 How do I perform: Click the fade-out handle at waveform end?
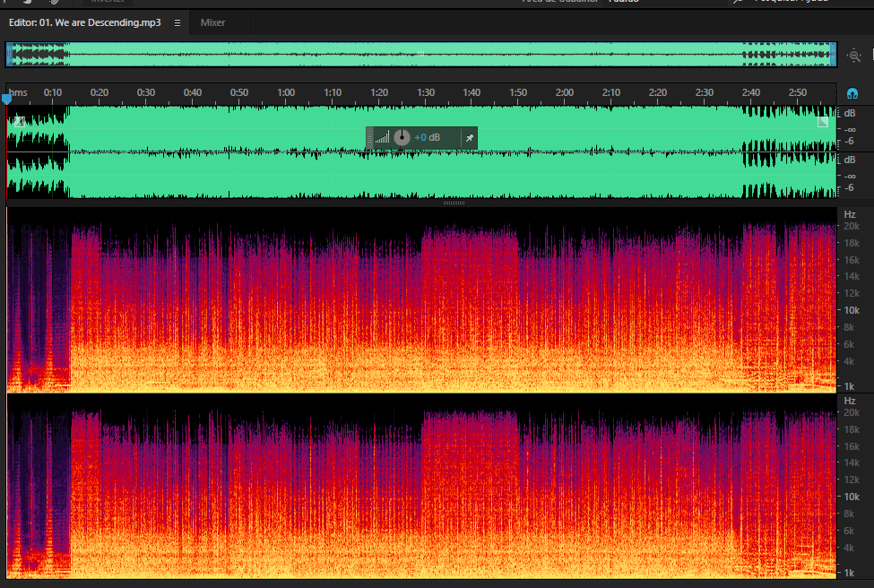click(x=823, y=122)
